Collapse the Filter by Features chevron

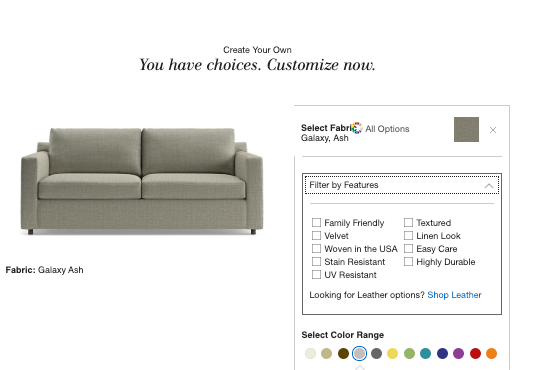coord(489,186)
